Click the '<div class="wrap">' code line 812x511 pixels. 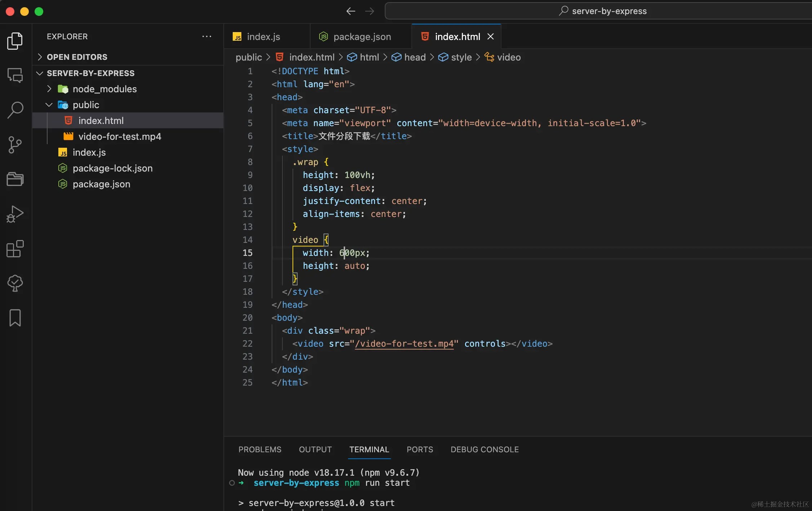click(x=329, y=331)
